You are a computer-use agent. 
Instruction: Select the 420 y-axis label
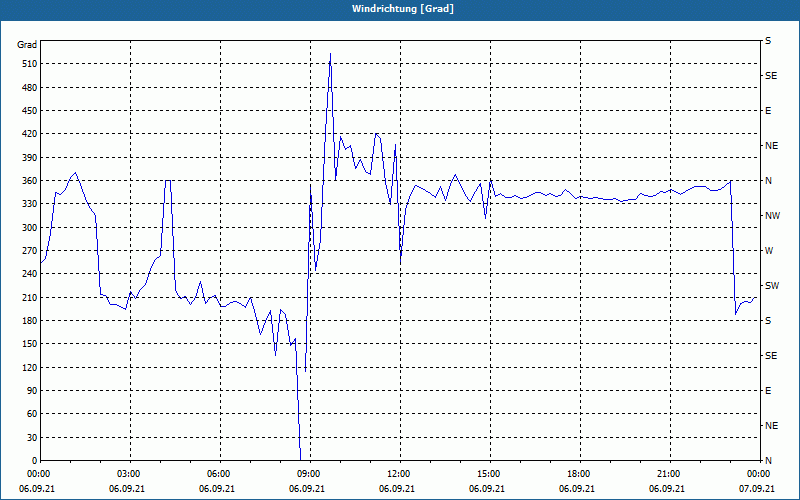tap(30, 134)
